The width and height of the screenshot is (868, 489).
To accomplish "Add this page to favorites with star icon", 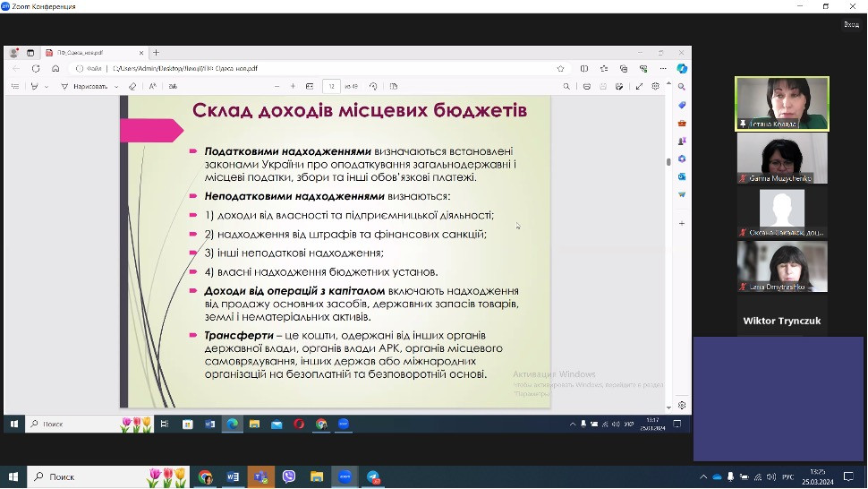I will 560,69.
